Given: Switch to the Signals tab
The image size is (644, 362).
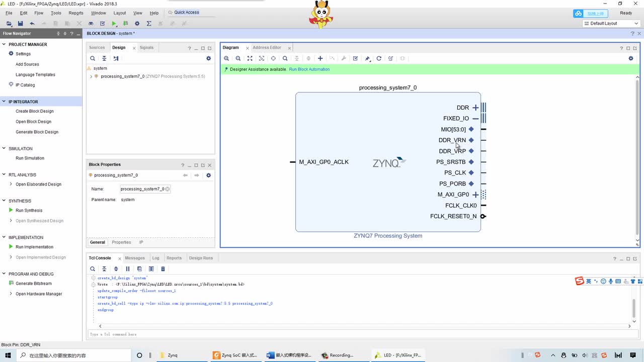Looking at the screenshot, I should coord(146,48).
